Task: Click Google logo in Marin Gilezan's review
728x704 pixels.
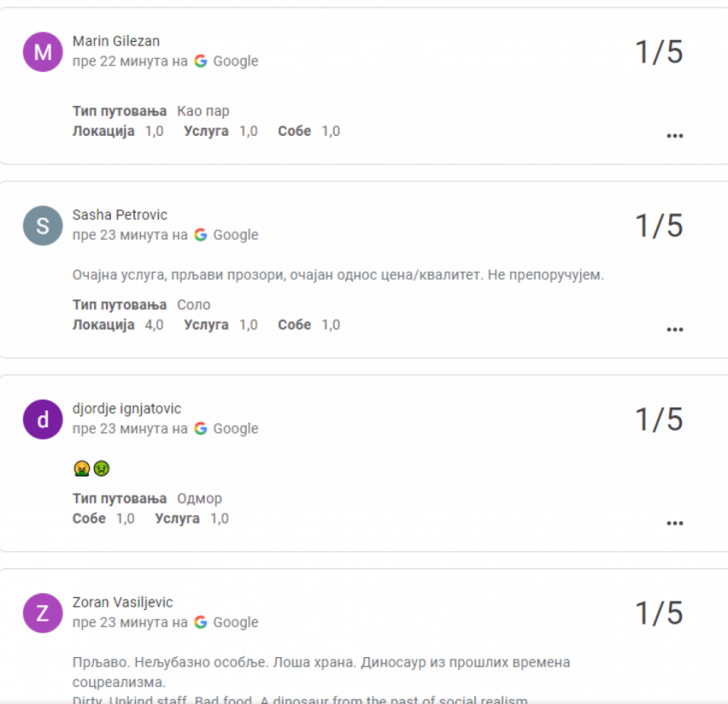Action: (201, 61)
